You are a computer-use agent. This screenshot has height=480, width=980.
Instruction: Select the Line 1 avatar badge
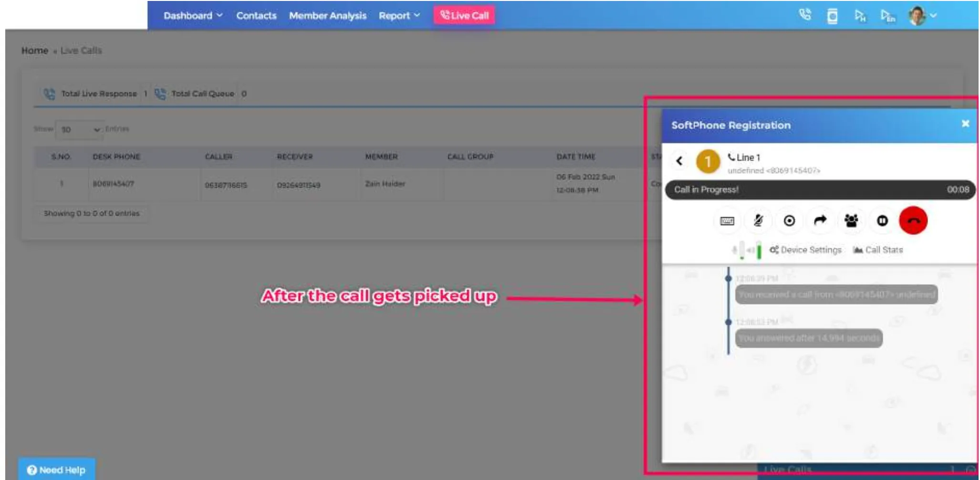[708, 162]
